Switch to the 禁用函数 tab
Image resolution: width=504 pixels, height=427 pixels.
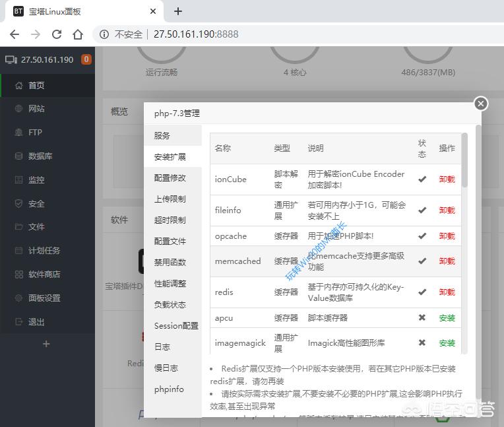[173, 263]
